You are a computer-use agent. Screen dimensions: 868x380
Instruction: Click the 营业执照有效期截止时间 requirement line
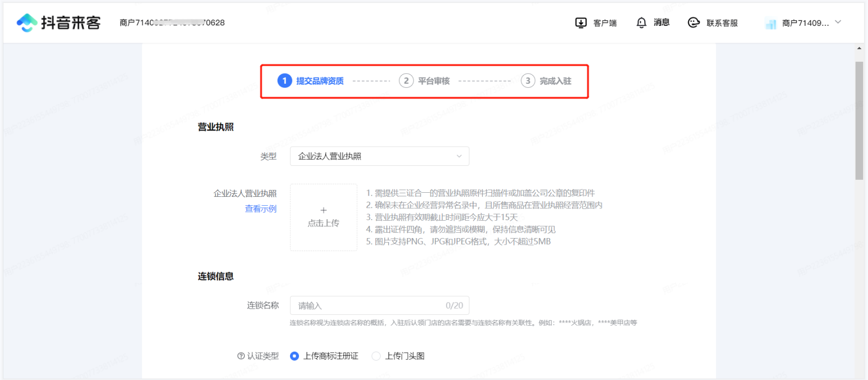tap(442, 217)
